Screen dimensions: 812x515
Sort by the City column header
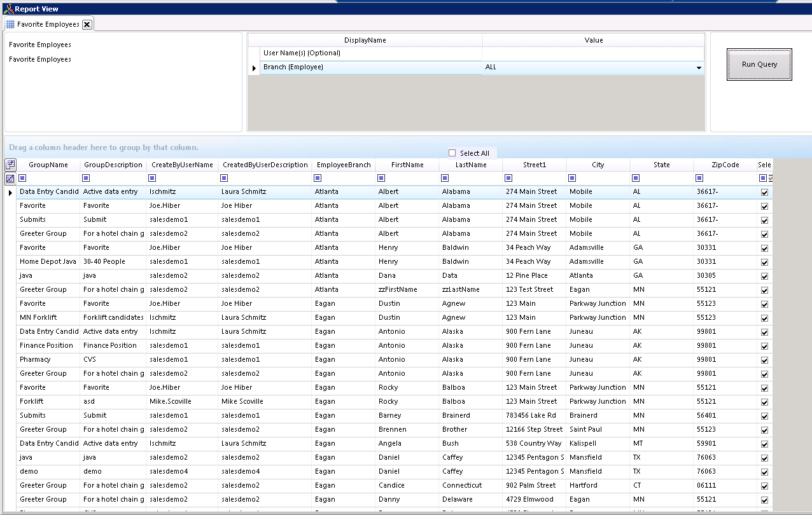(598, 165)
